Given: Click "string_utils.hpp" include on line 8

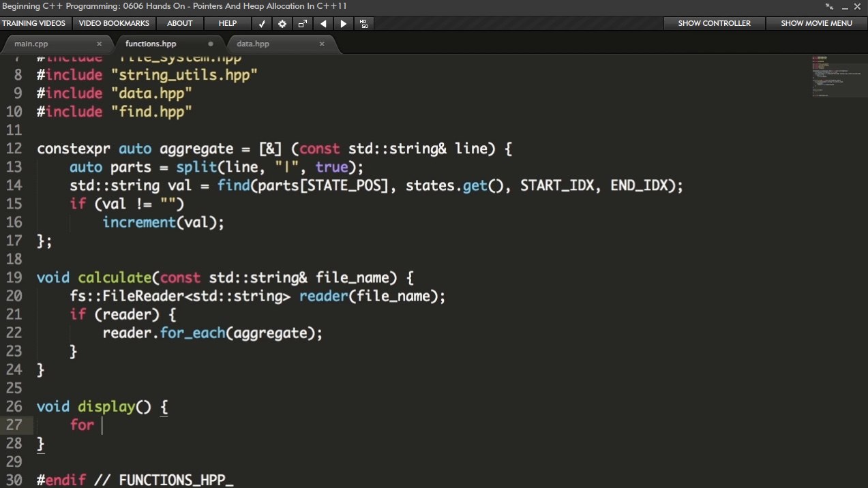Looking at the screenshot, I should tap(184, 75).
